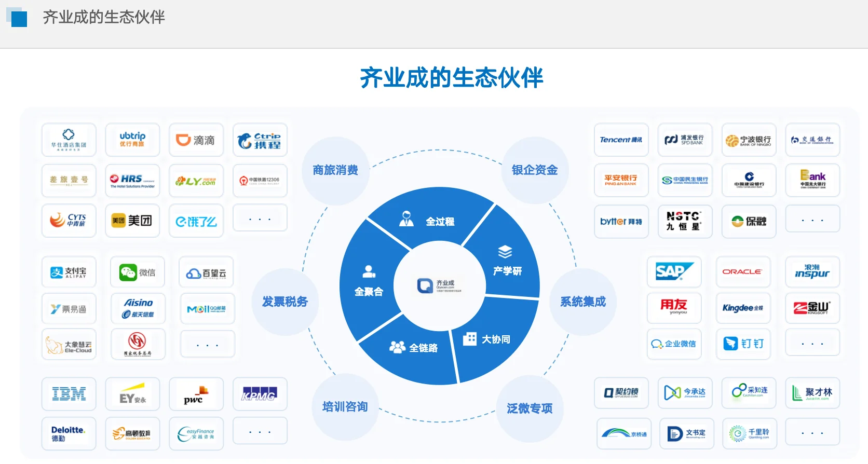Open the 企业微信 logo card
Image resolution: width=868 pixels, height=464 pixels.
pos(674,344)
